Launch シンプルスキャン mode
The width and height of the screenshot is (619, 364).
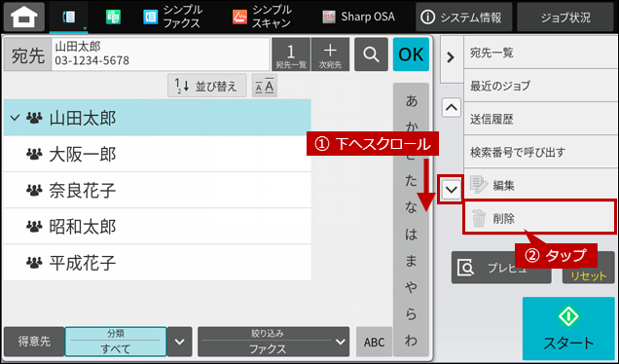(x=262, y=17)
